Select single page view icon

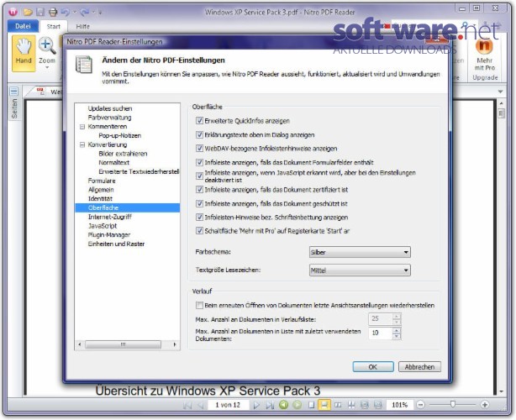tap(311, 405)
